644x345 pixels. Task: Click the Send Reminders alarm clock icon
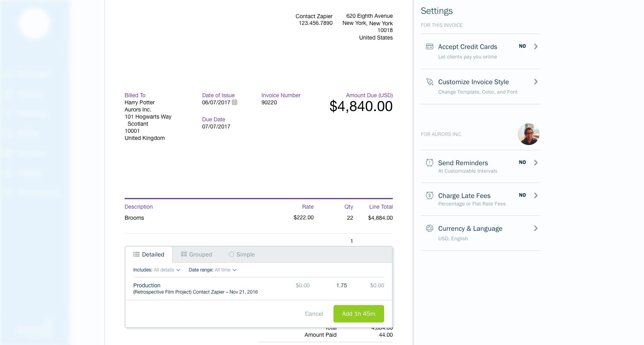point(429,163)
